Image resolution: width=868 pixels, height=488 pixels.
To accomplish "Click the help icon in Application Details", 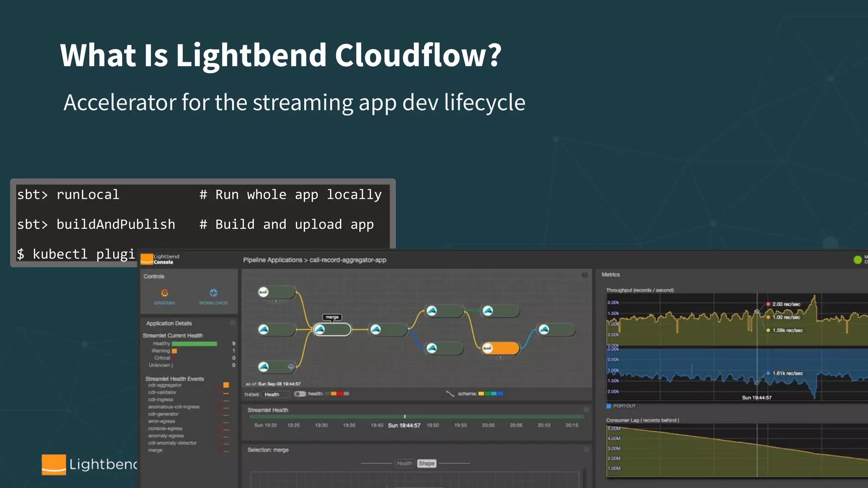I will (x=232, y=323).
